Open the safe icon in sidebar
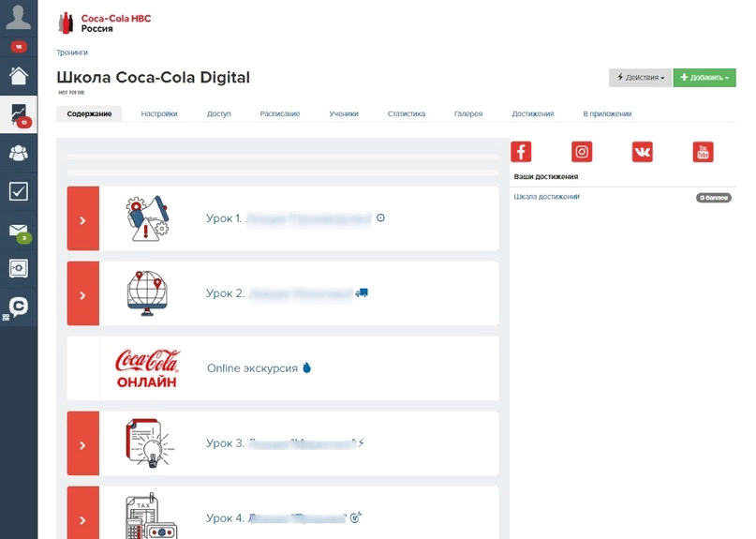This screenshot has height=539, width=756. pos(19,268)
